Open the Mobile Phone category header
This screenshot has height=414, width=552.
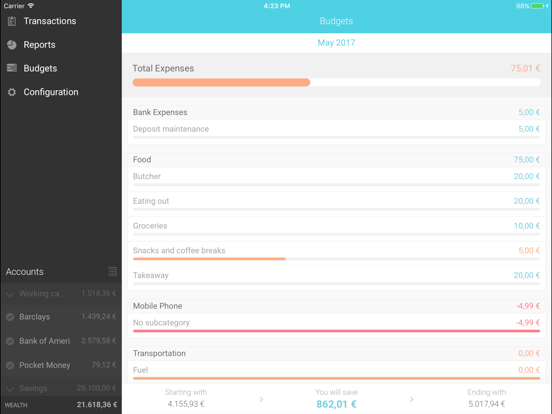point(336,306)
